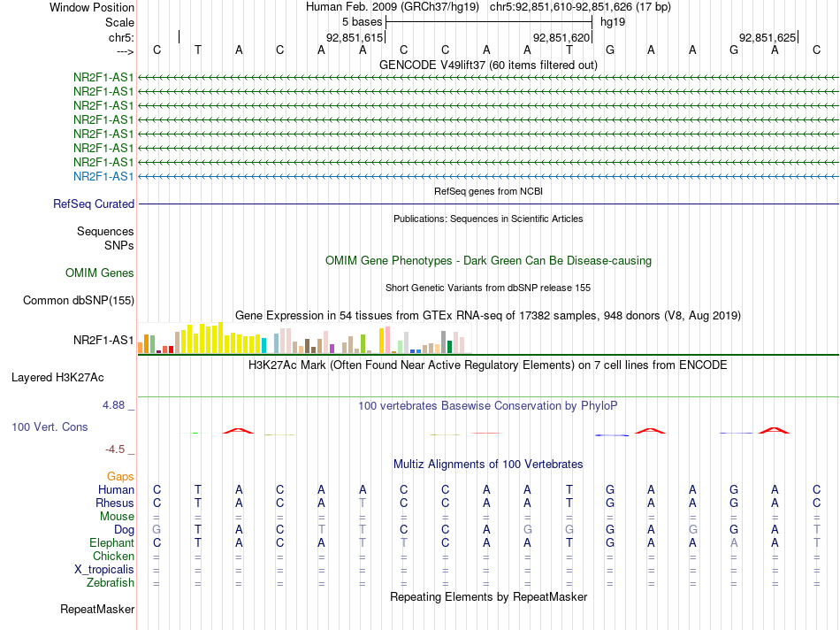The width and height of the screenshot is (840, 630).
Task: Click the 5 bases scale bar label
Action: coord(363,22)
